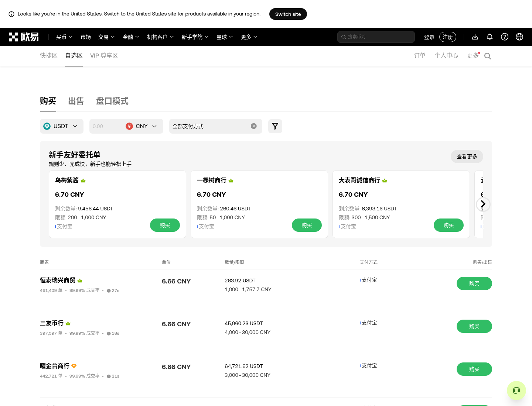Focus the 搜索币对 search field
This screenshot has width=532, height=406.
tap(376, 37)
